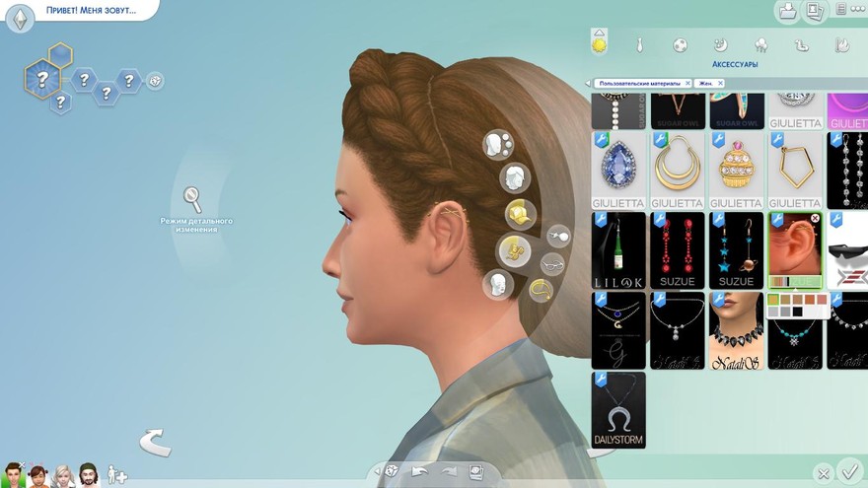868x488 pixels.
Task: Collapse the filter panel arrow
Action: coord(588,84)
